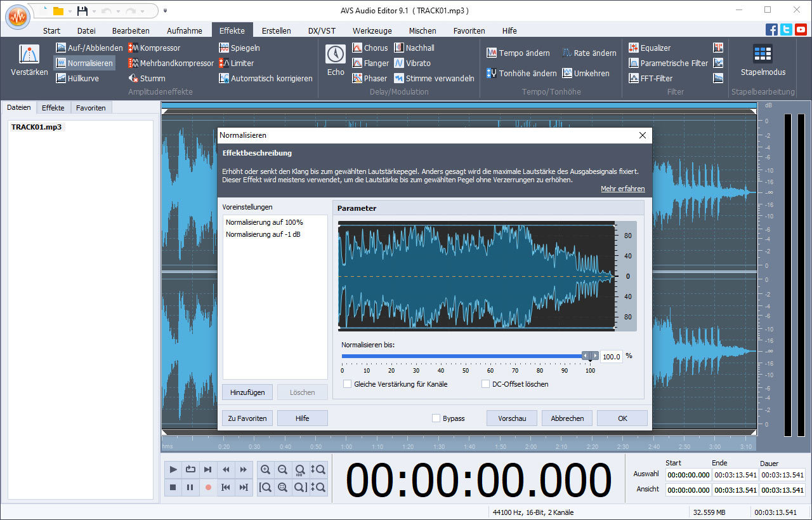812x520 pixels.
Task: Open the Datei ribbon tab
Action: pos(86,30)
